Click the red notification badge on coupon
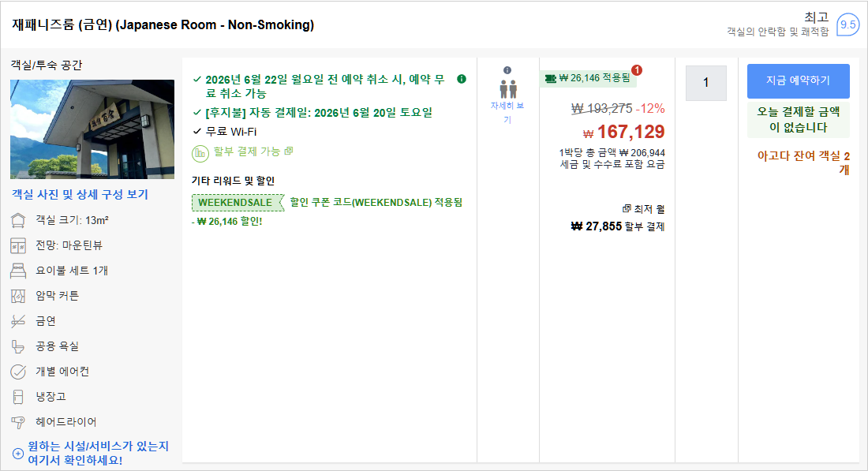Screen dimensions: 868x471 [637, 70]
